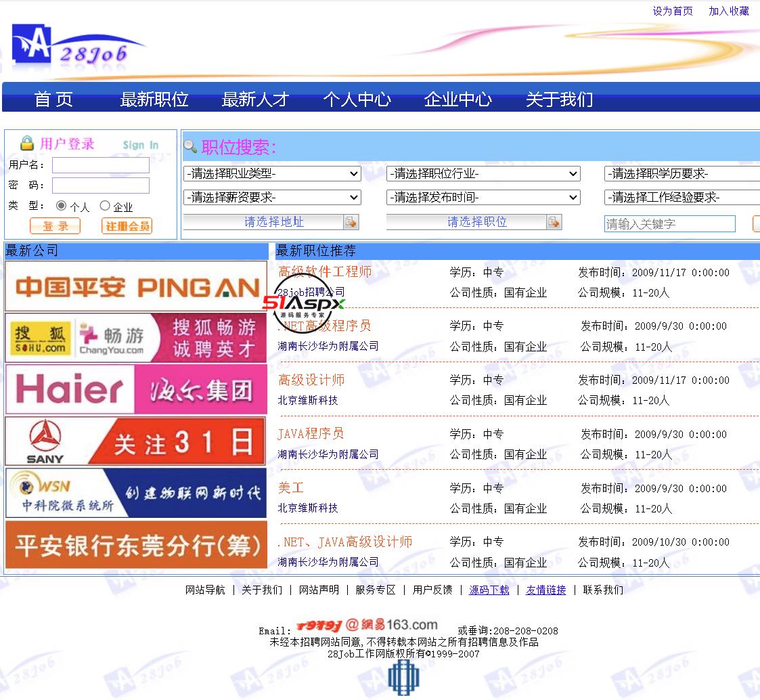The width and height of the screenshot is (760, 700).
Task: Focus the 请输入关键字 search box
Action: point(670,224)
